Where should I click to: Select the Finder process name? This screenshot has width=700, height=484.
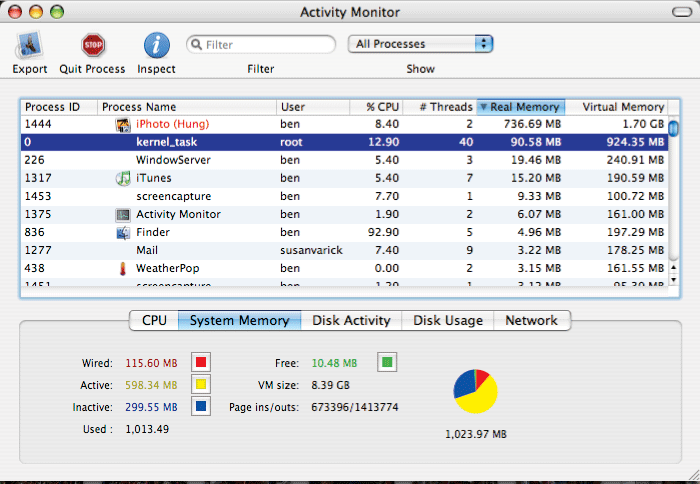click(153, 232)
